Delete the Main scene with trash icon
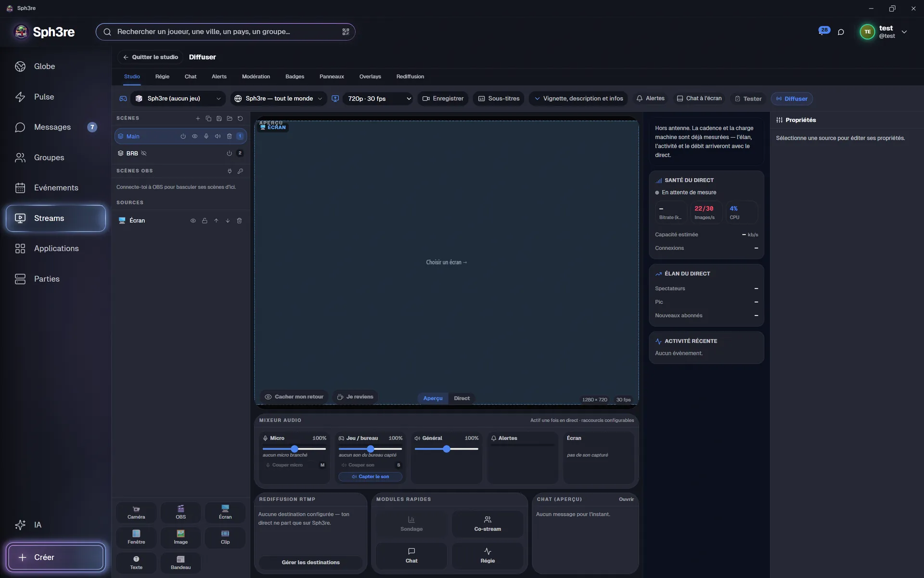The image size is (924, 578). click(230, 136)
